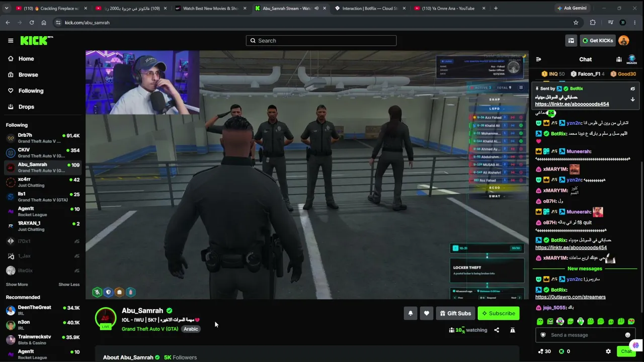Open the user profile avatar menu
Viewport: 644px width, 362px height.
tap(623, 41)
